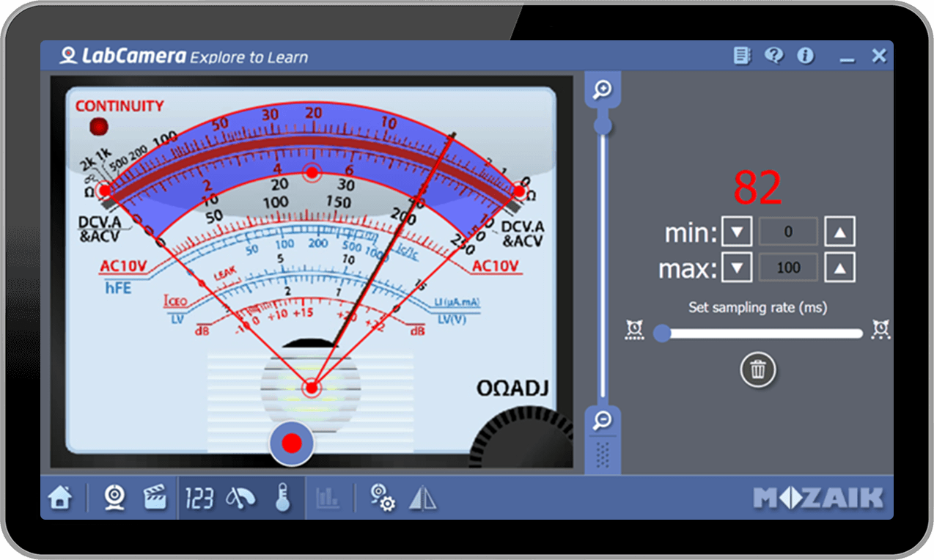Open the help question mark icon

[x=773, y=56]
